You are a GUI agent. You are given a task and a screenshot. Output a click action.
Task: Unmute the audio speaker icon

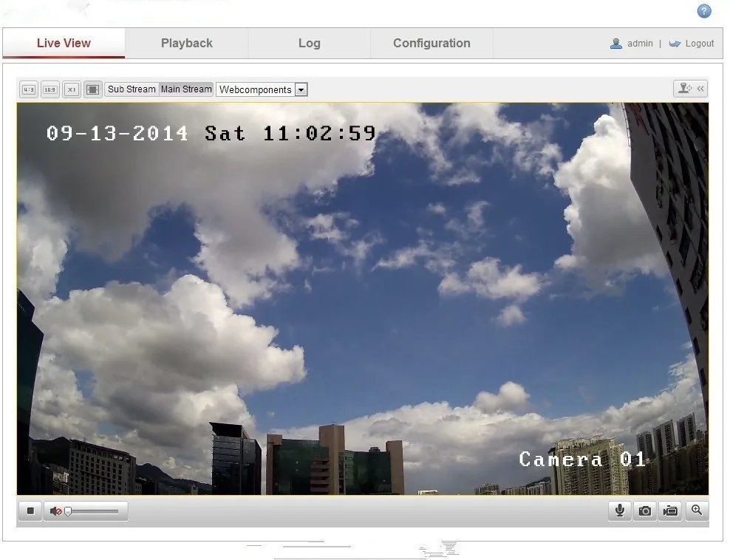(x=55, y=511)
